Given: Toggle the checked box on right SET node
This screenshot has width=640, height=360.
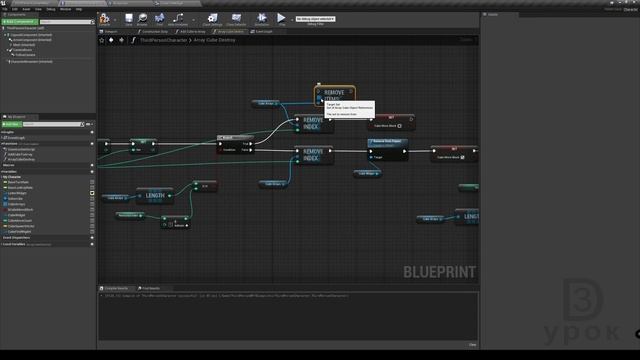Looking at the screenshot, I should (x=462, y=157).
